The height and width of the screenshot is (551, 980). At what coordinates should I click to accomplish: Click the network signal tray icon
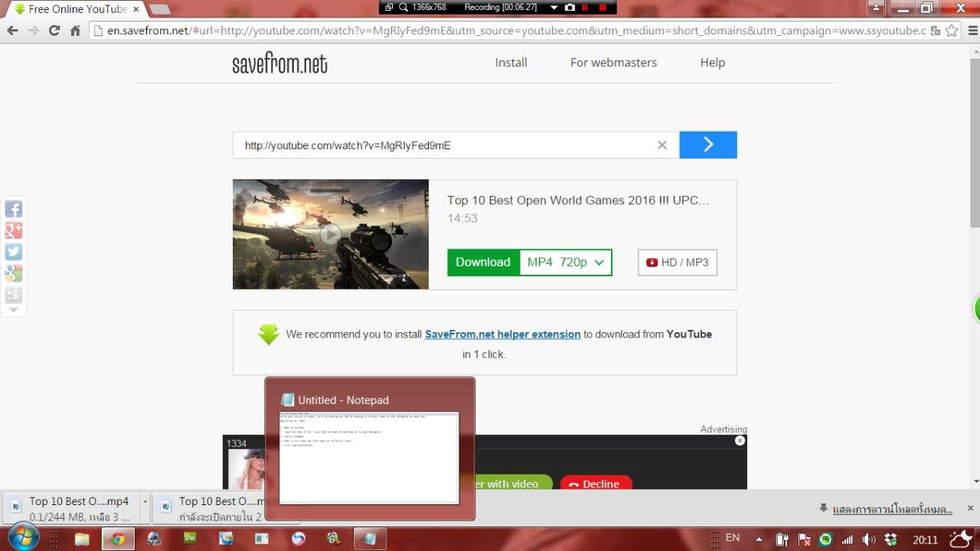[848, 540]
